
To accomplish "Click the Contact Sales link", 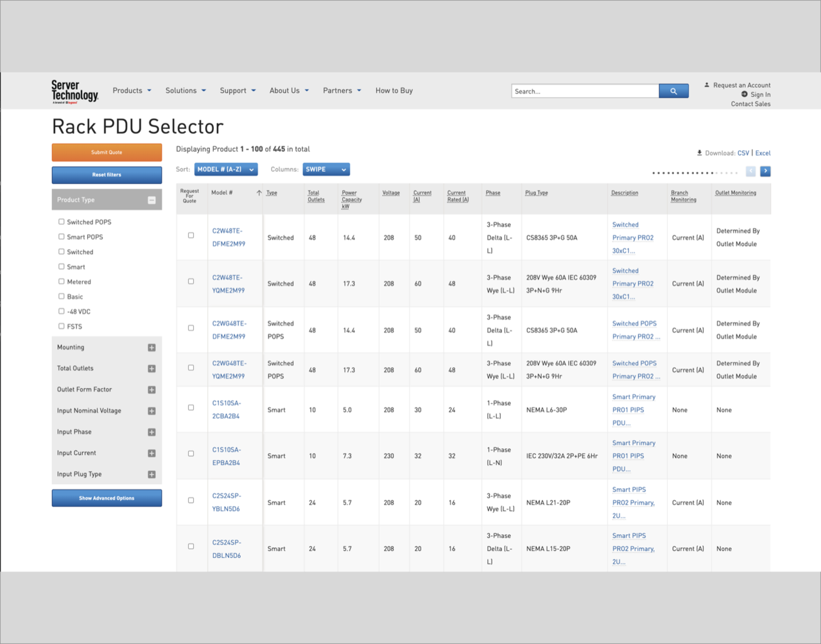I will pos(750,104).
